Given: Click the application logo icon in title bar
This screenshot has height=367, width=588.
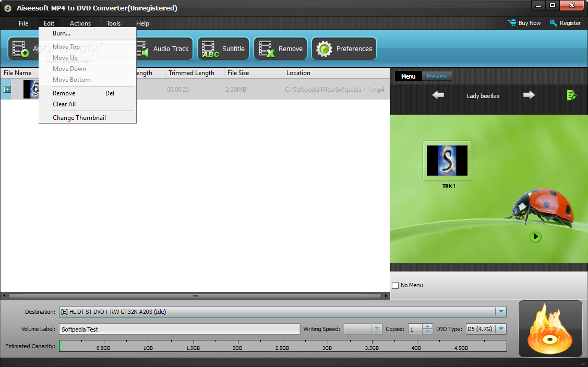Looking at the screenshot, I should [7, 8].
